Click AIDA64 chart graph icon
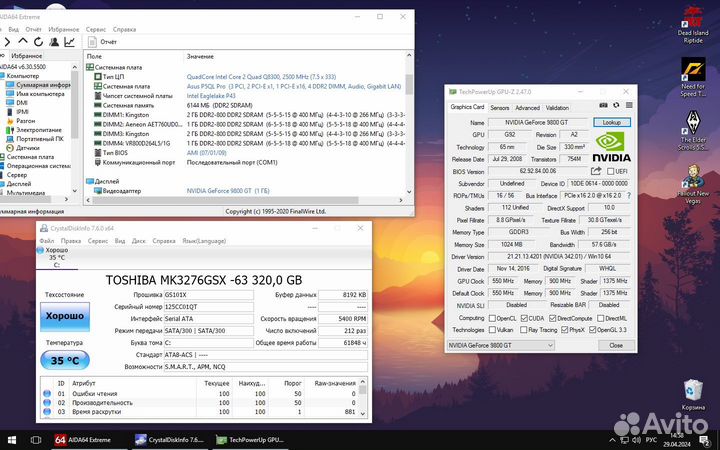This screenshot has width=720, height=450. coord(70,42)
